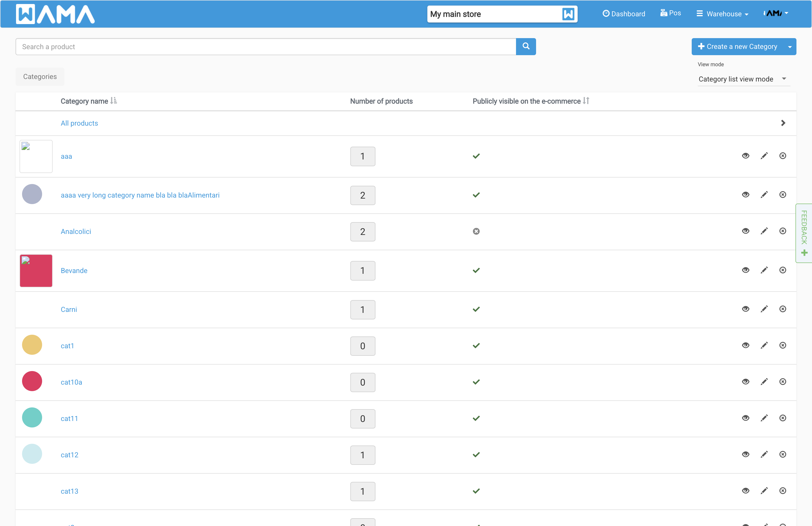Click the product count for Analcolici
Image resolution: width=812 pixels, height=526 pixels.
[x=363, y=232]
